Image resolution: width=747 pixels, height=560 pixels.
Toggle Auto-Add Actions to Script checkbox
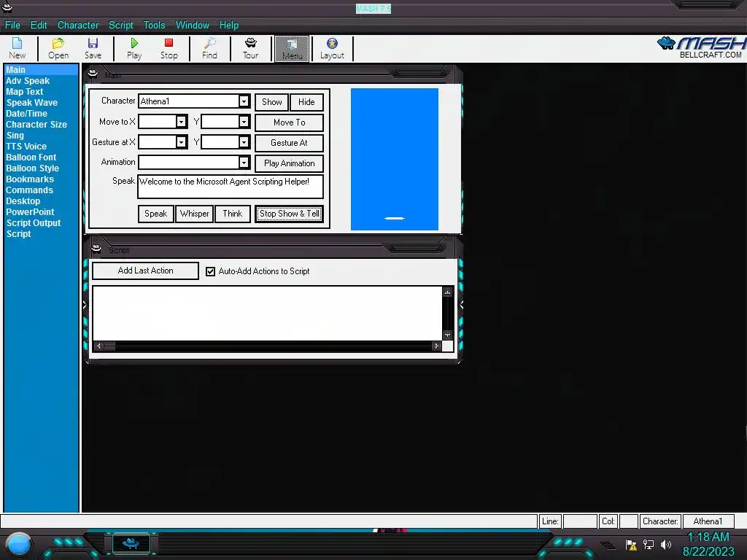210,271
